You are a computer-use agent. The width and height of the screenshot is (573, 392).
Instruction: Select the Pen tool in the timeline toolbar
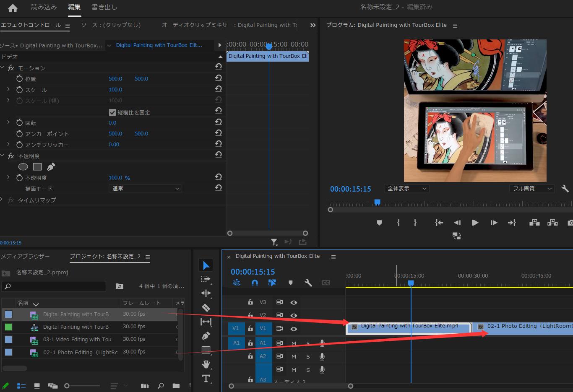pos(206,335)
